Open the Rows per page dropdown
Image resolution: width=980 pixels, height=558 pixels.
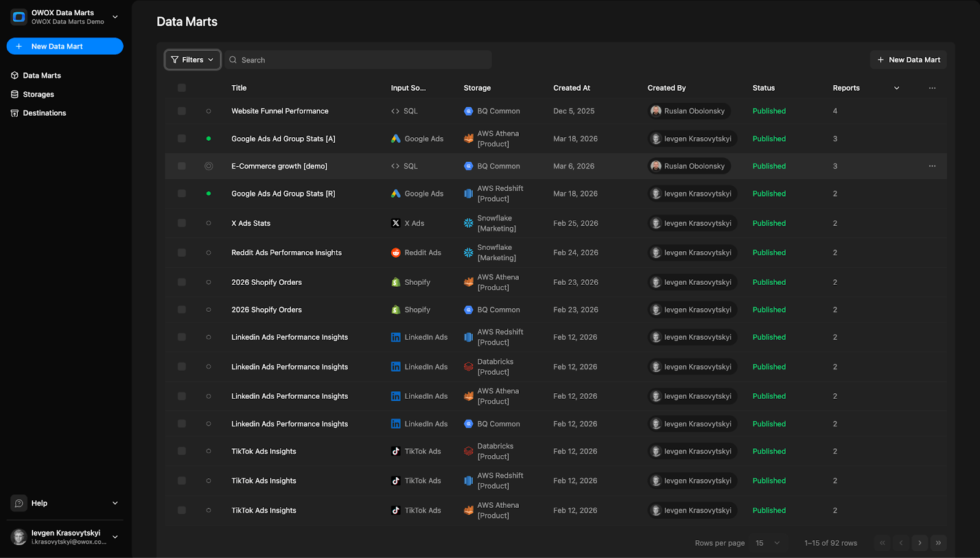click(x=768, y=543)
